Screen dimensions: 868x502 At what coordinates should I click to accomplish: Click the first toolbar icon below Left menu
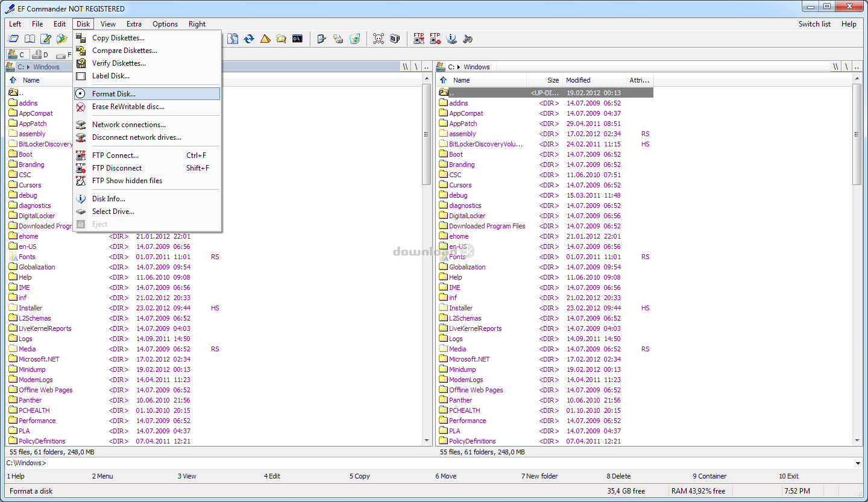point(13,39)
